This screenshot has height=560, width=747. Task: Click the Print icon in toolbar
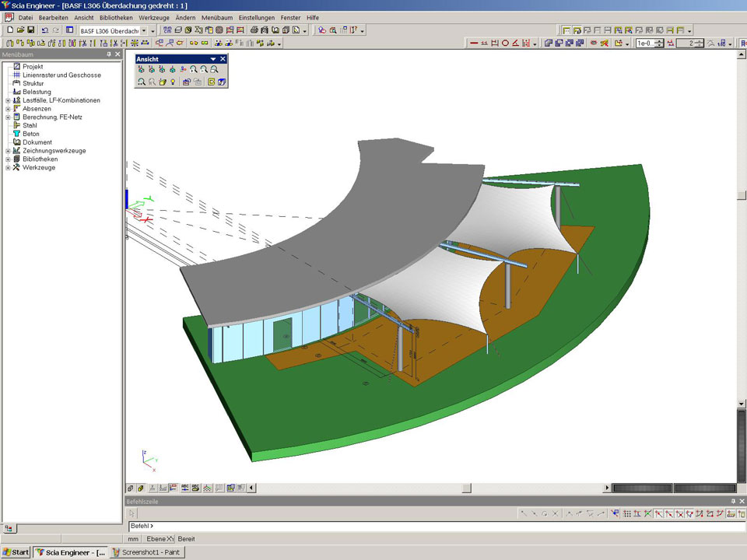click(254, 30)
